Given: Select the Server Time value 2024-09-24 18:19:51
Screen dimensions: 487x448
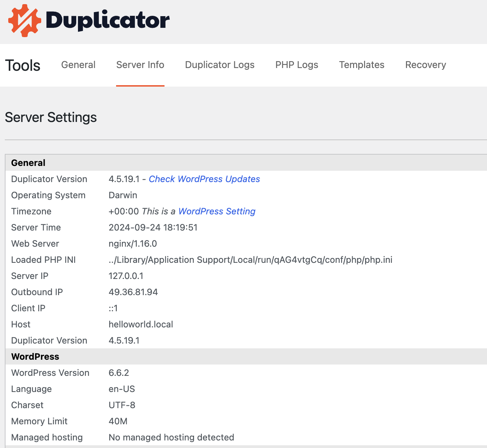Looking at the screenshot, I should point(153,227).
